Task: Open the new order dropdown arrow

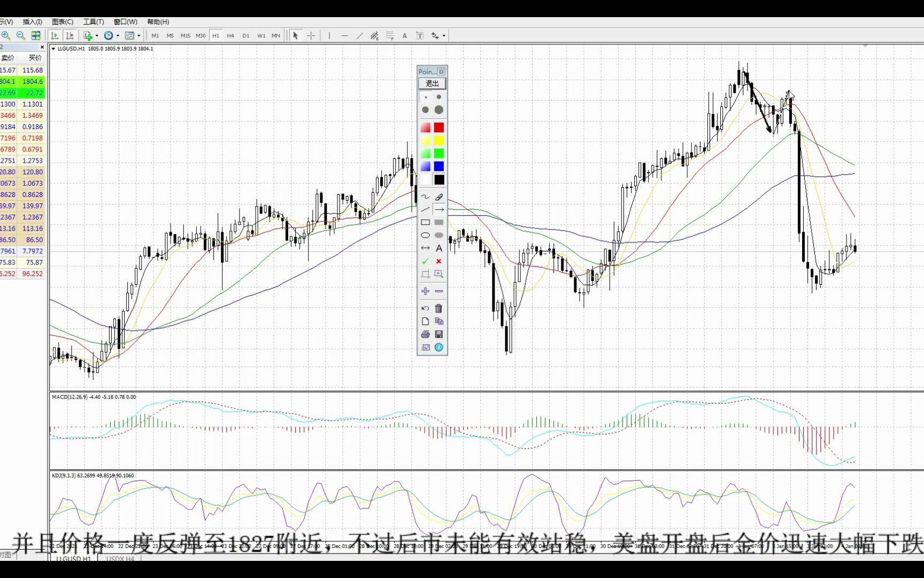Action: pos(97,35)
